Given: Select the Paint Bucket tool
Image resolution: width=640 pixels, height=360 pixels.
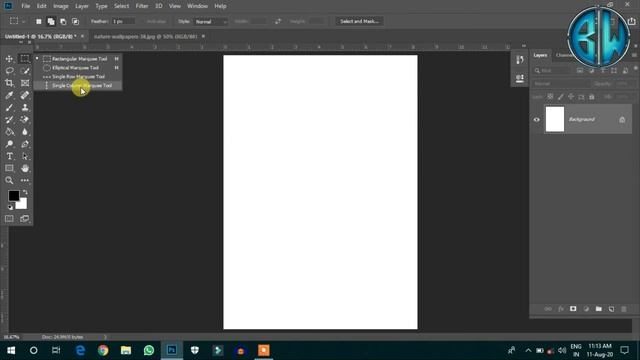Looking at the screenshot, I should coord(9,132).
